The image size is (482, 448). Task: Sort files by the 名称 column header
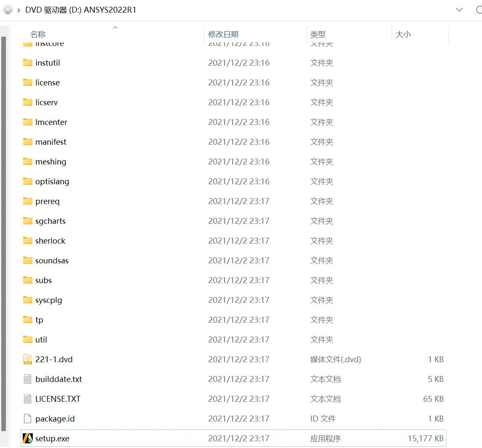point(38,34)
